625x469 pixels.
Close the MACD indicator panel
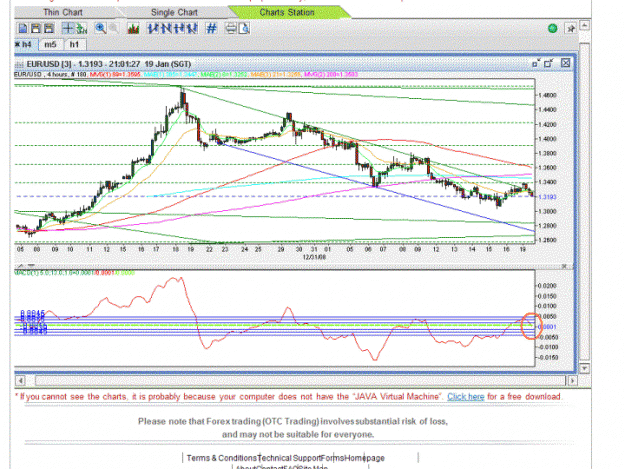[x=564, y=266]
